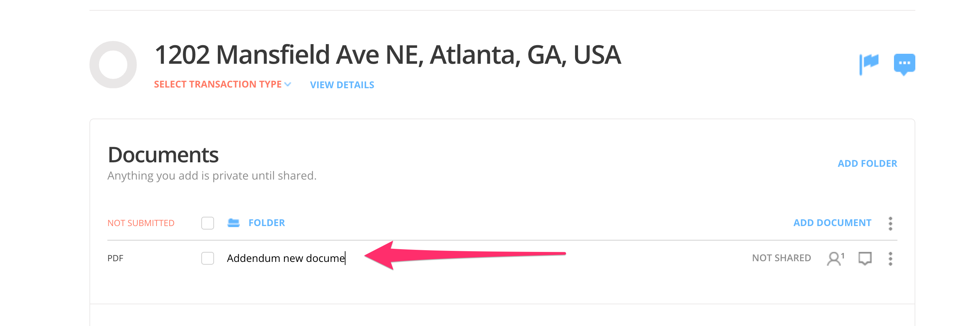Tick the Addendum document checkbox
Screen dimensions: 980x326
[208, 258]
